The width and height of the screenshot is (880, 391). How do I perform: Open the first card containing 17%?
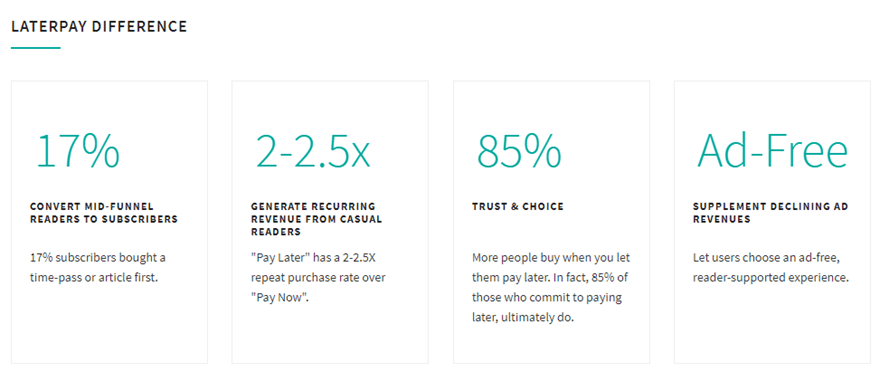coord(109,222)
